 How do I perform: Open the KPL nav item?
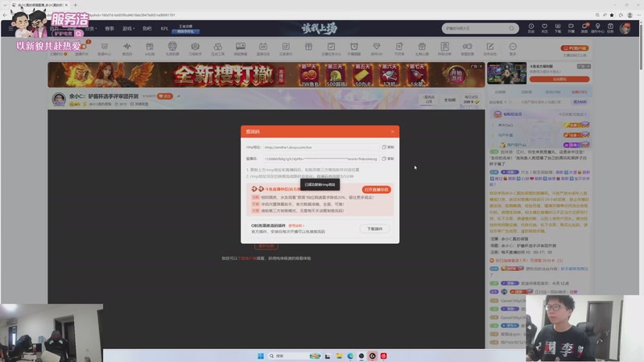[x=164, y=29]
